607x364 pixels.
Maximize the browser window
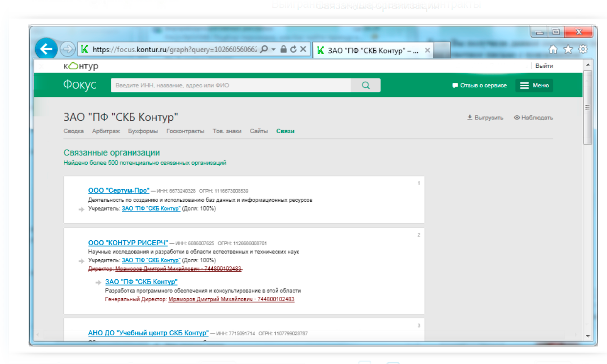pos(556,33)
